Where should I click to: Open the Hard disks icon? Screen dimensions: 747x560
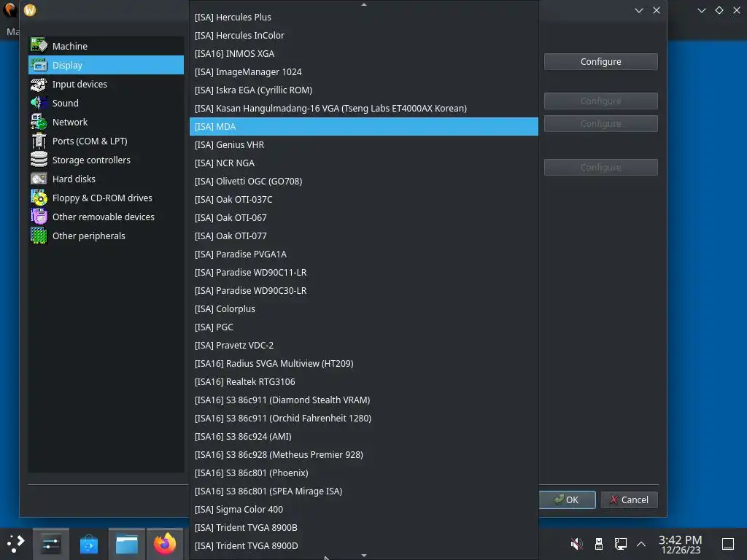coord(39,179)
